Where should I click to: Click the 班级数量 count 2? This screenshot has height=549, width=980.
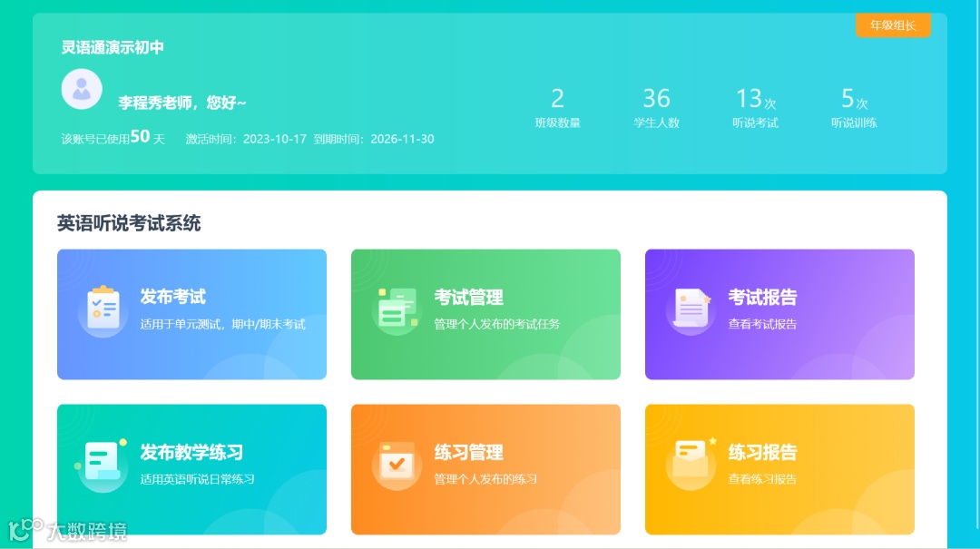557,98
